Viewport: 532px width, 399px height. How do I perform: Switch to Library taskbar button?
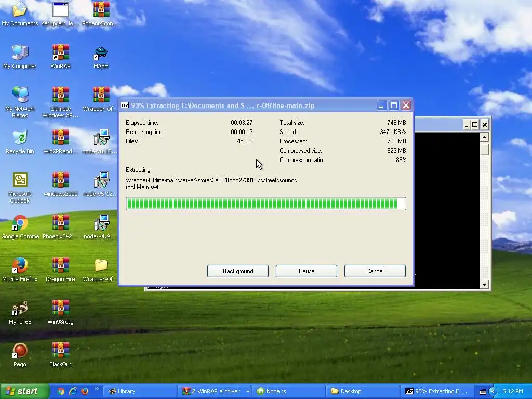[139, 391]
